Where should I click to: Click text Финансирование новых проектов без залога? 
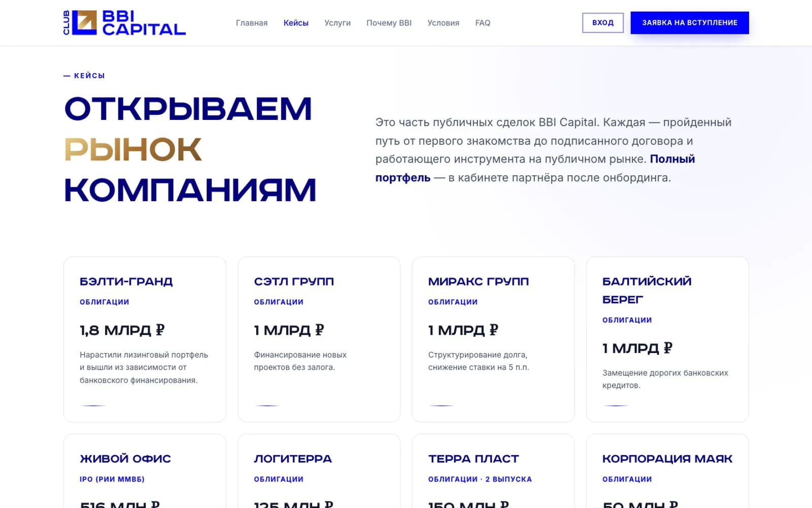300,361
